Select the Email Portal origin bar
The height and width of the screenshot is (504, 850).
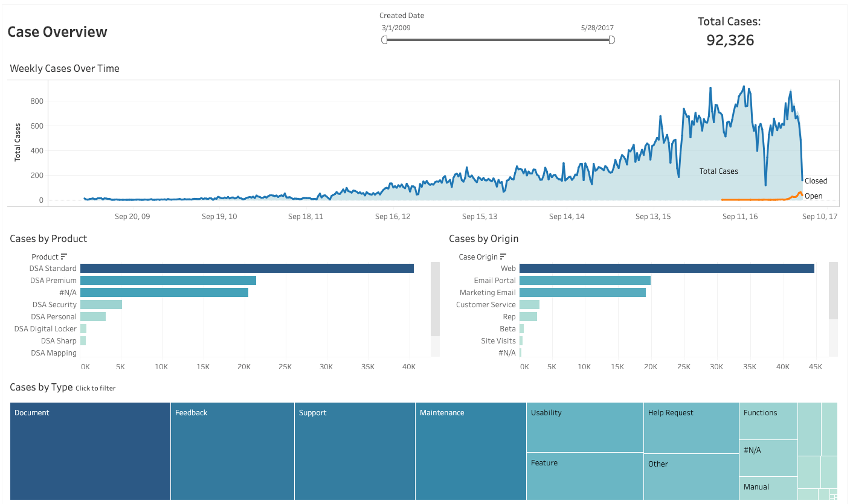[x=585, y=281]
